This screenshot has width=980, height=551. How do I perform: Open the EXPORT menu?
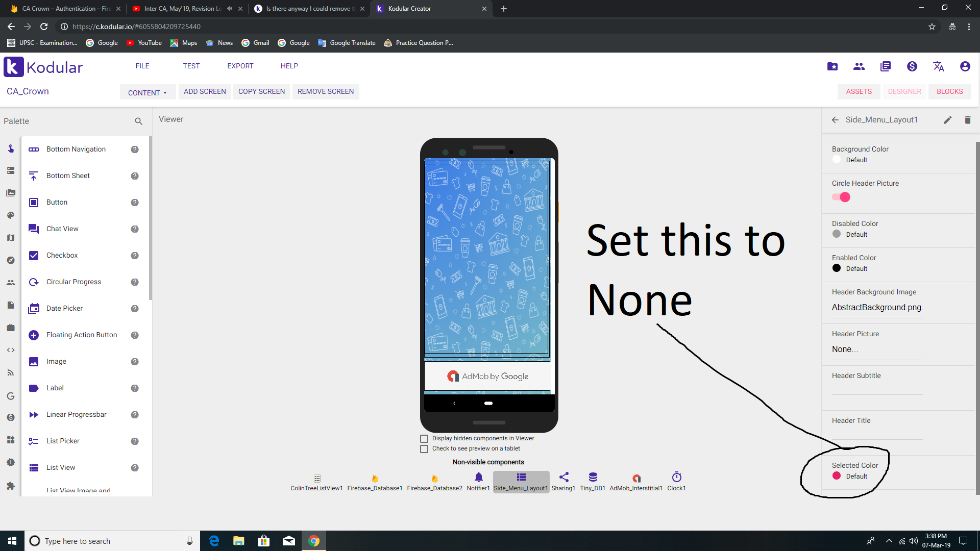click(x=240, y=66)
